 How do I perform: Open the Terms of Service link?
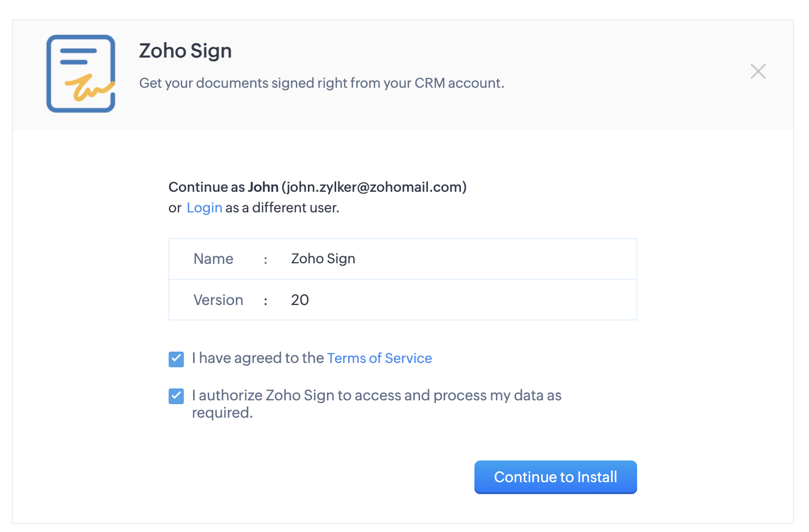coord(380,358)
